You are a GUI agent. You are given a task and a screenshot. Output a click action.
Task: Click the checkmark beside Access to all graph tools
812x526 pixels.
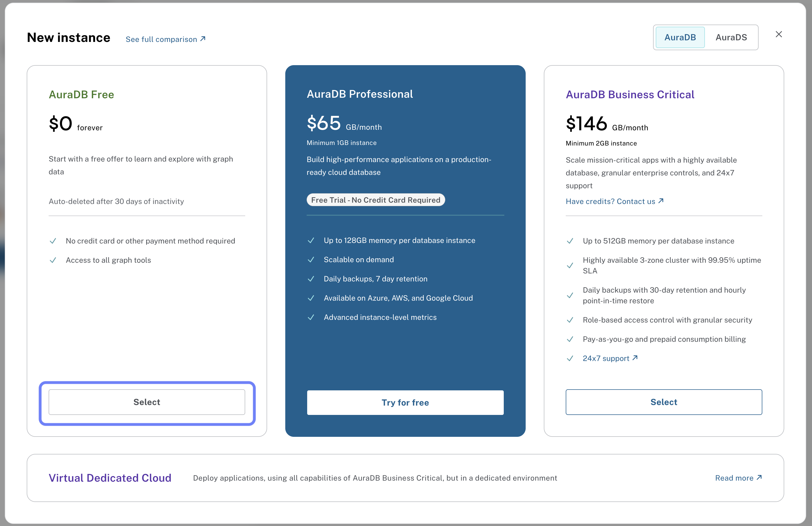(x=53, y=260)
